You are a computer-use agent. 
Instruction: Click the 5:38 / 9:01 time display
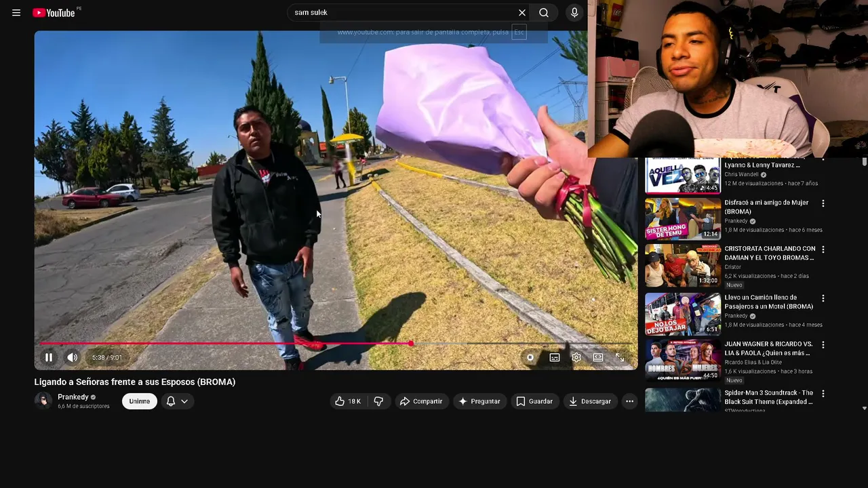107,357
